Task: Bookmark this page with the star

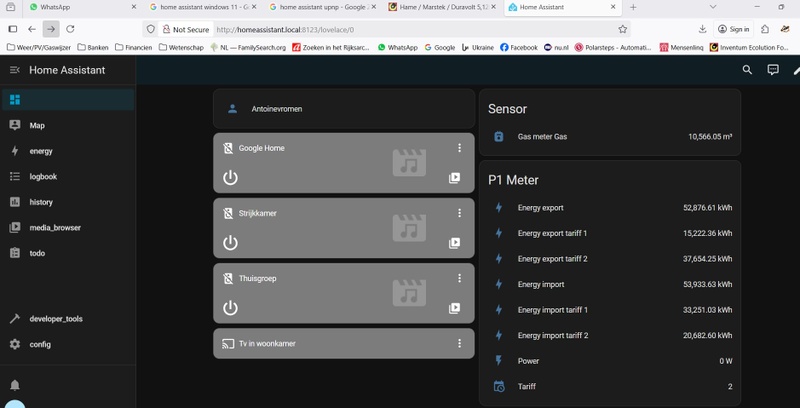Action: click(x=622, y=30)
